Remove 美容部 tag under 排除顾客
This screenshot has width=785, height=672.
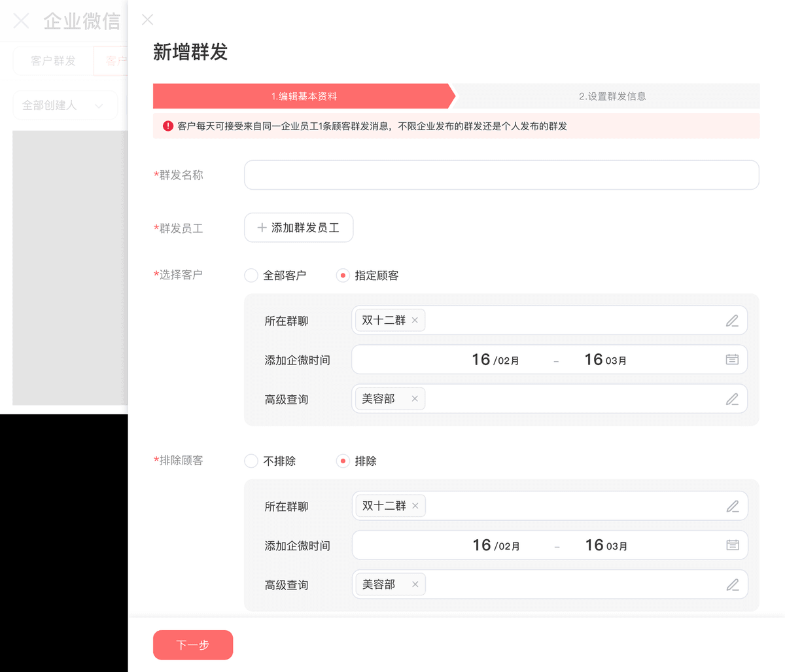415,584
